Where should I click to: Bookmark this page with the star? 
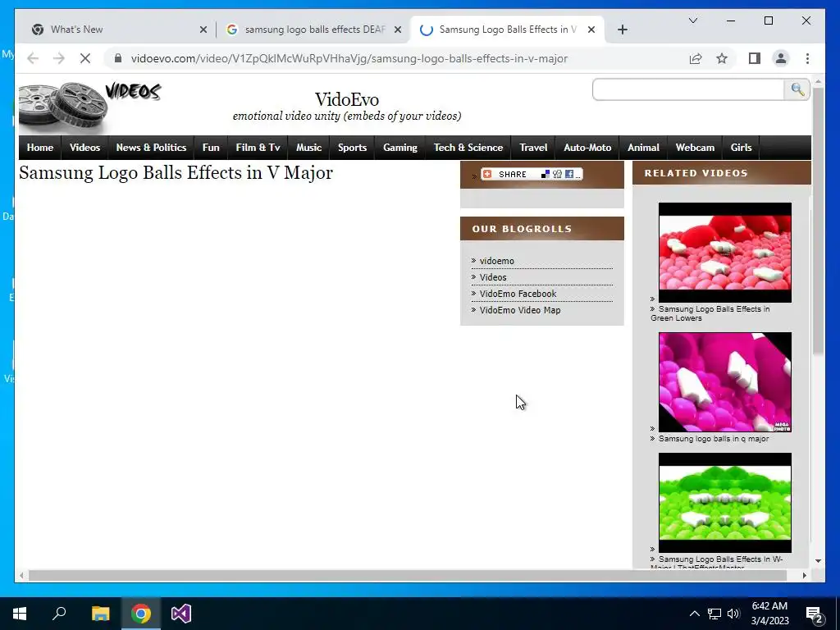tap(722, 58)
